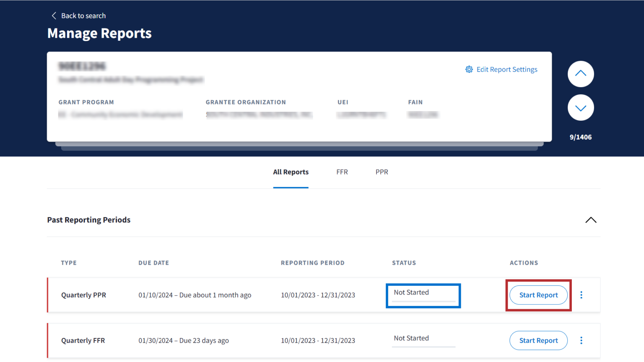Switch to the All Reports tab

(x=291, y=172)
